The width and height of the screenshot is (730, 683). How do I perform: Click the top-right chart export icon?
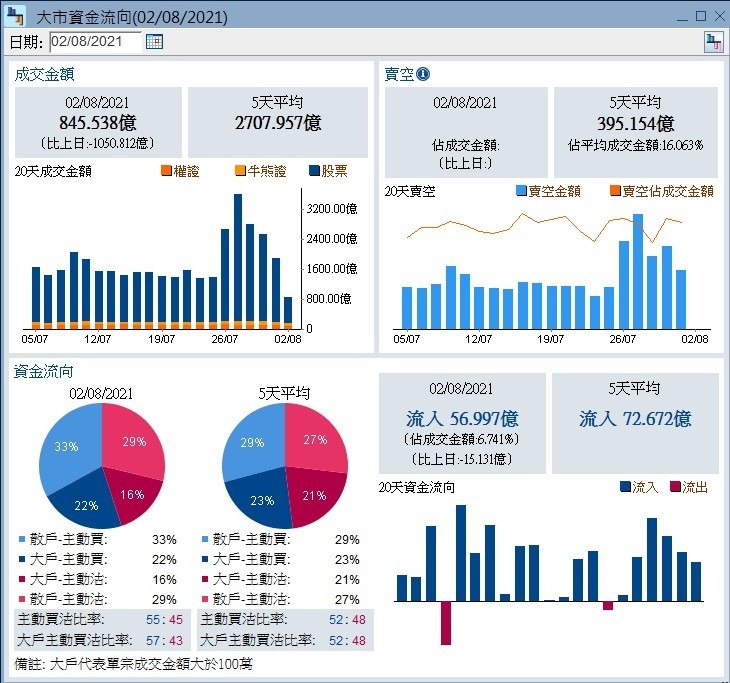713,41
